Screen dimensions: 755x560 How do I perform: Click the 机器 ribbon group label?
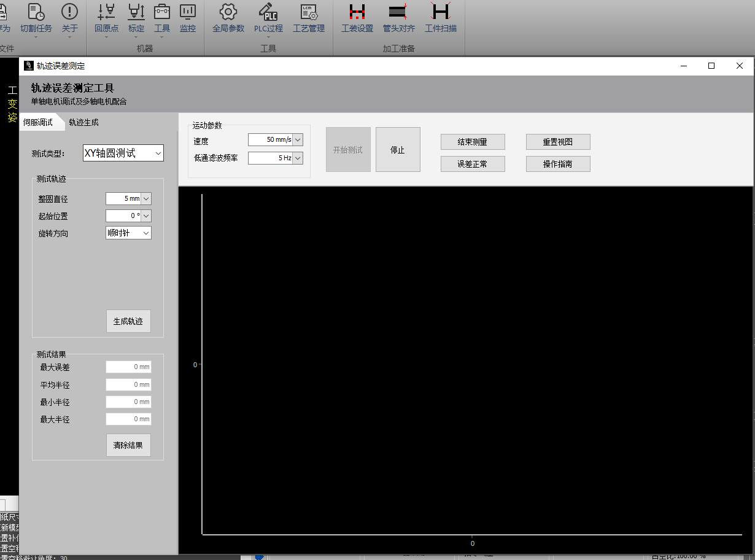point(145,49)
